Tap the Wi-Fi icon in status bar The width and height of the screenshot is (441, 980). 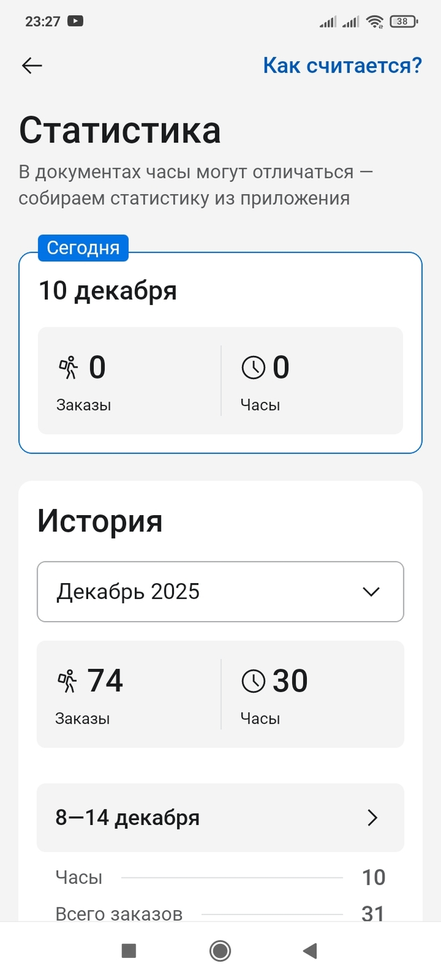click(375, 21)
